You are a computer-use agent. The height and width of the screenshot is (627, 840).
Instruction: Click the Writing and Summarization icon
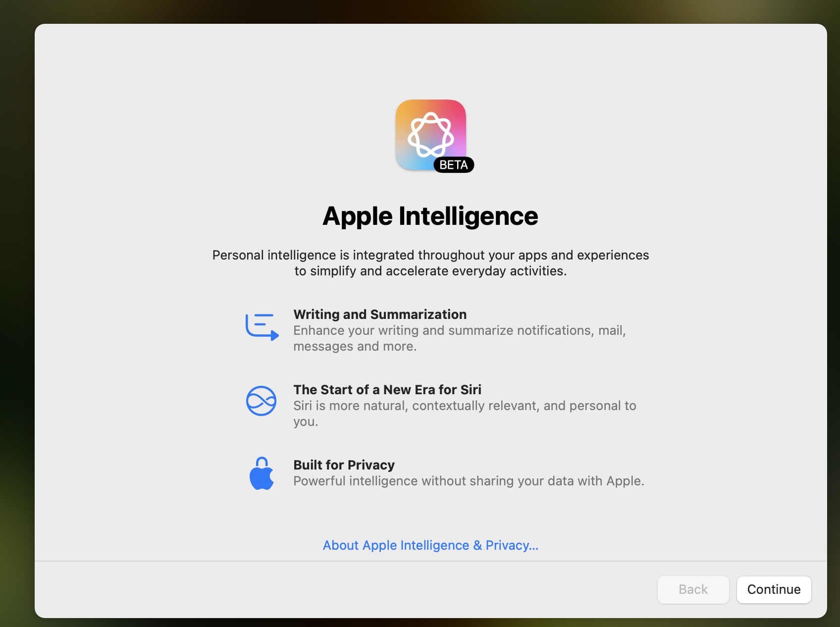pos(262,327)
